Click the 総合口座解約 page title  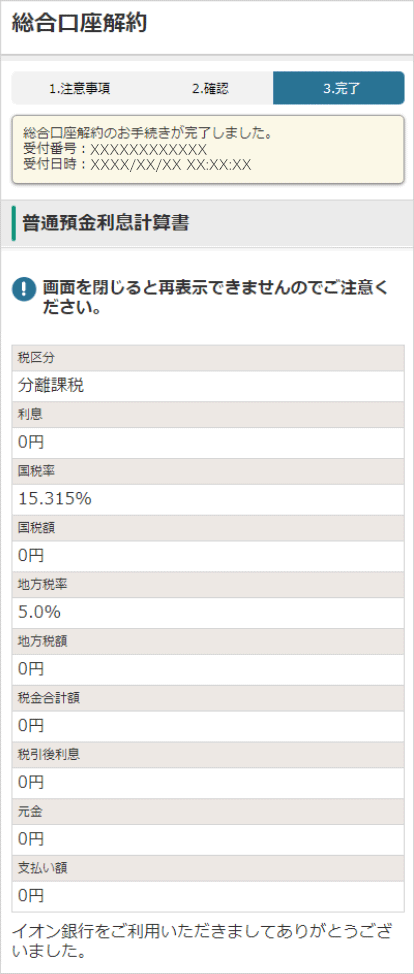click(x=78, y=24)
